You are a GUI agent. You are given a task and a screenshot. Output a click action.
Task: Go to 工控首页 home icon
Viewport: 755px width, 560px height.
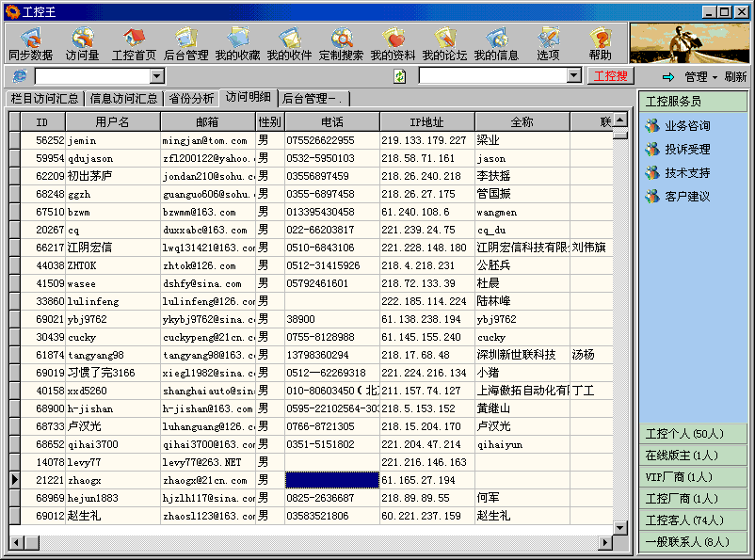click(x=135, y=43)
